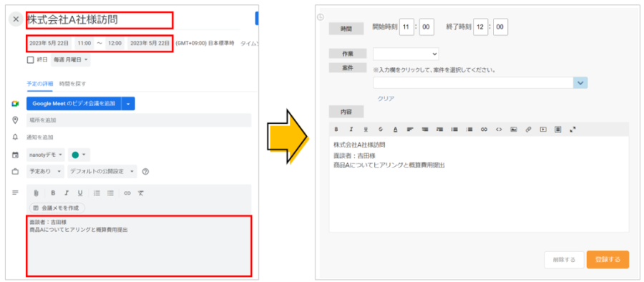This screenshot has width=644, height=282.
Task: Toggle code view in 内容 editor toolbar
Action: click(499, 129)
